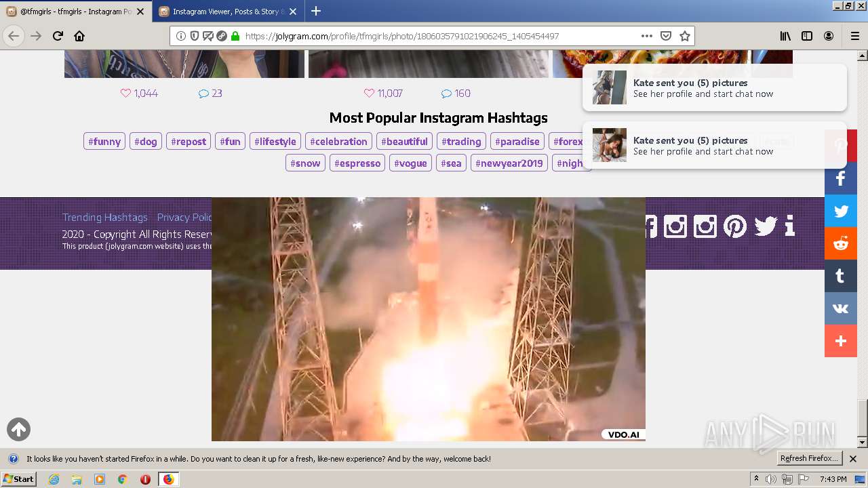Screen dimensions: 868x488
Task: Open footer Instagram icon beside Pinterest icon
Action: tap(705, 226)
